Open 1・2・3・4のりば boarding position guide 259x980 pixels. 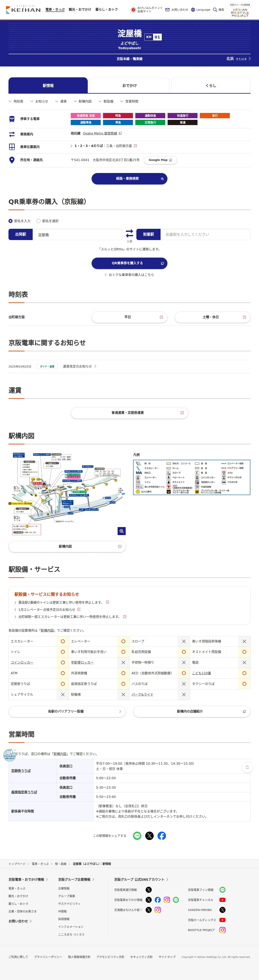(104, 146)
